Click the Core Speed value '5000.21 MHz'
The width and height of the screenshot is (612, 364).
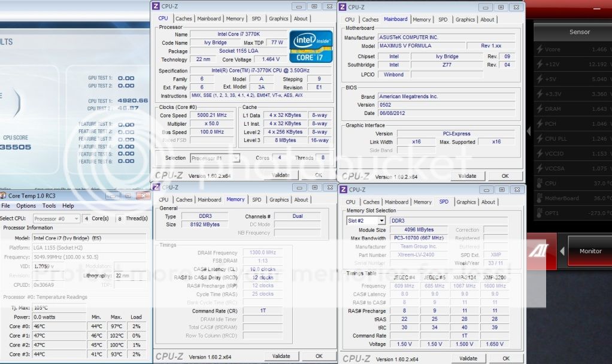(212, 116)
